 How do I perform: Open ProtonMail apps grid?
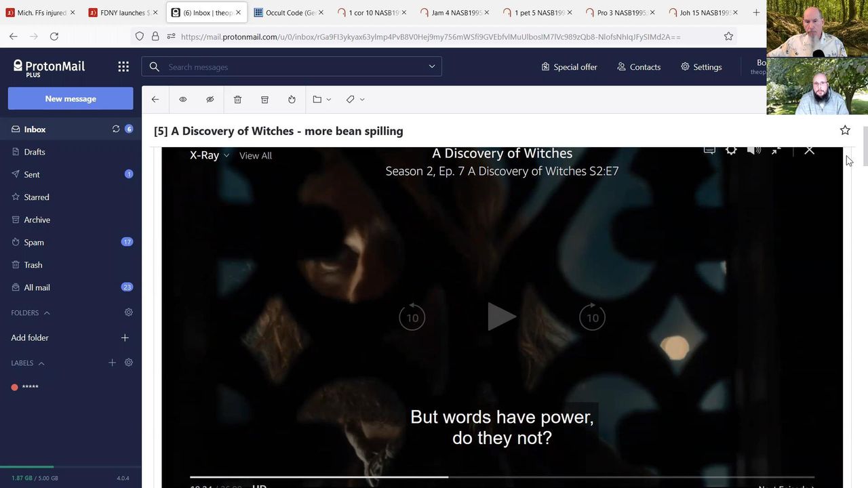[x=123, y=66]
